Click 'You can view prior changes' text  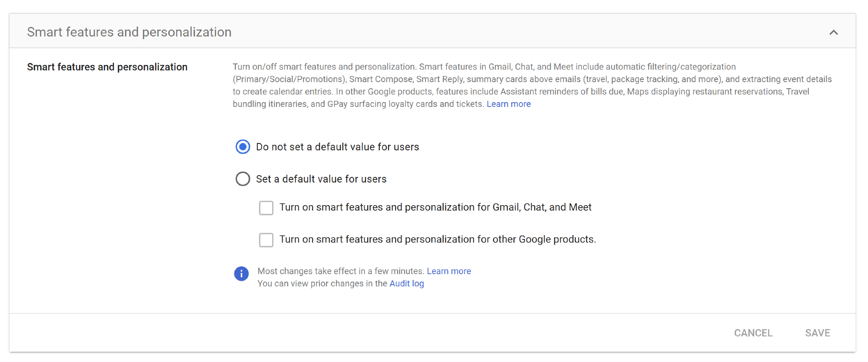point(322,284)
